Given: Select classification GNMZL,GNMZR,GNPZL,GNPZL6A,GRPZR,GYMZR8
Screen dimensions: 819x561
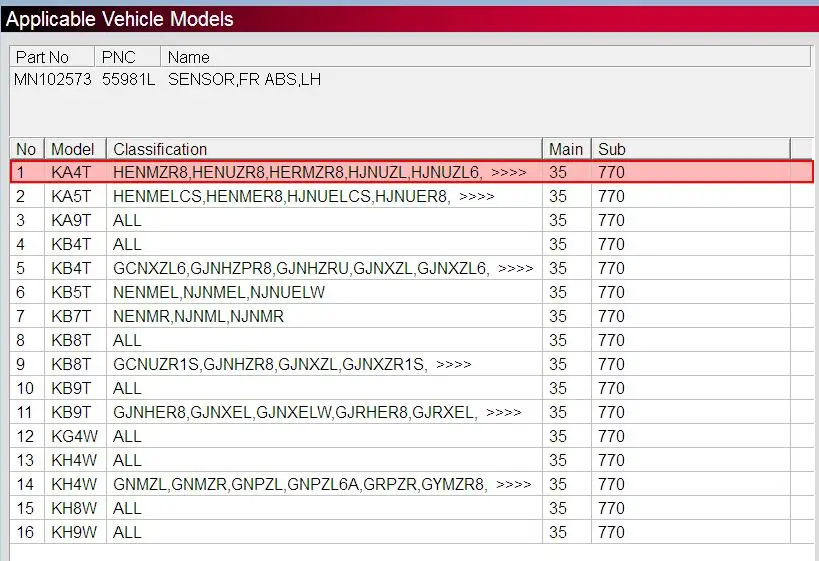Looking at the screenshot, I should click(x=300, y=485).
